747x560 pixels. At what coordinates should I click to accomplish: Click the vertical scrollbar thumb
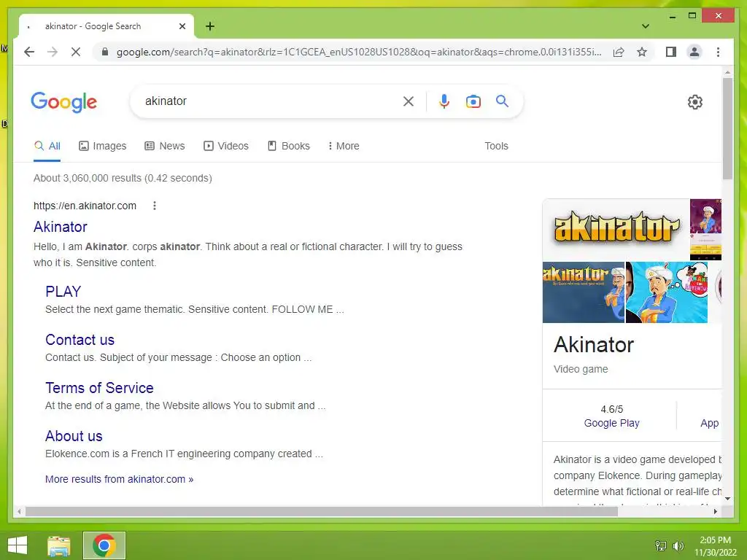pyautogui.click(x=727, y=128)
